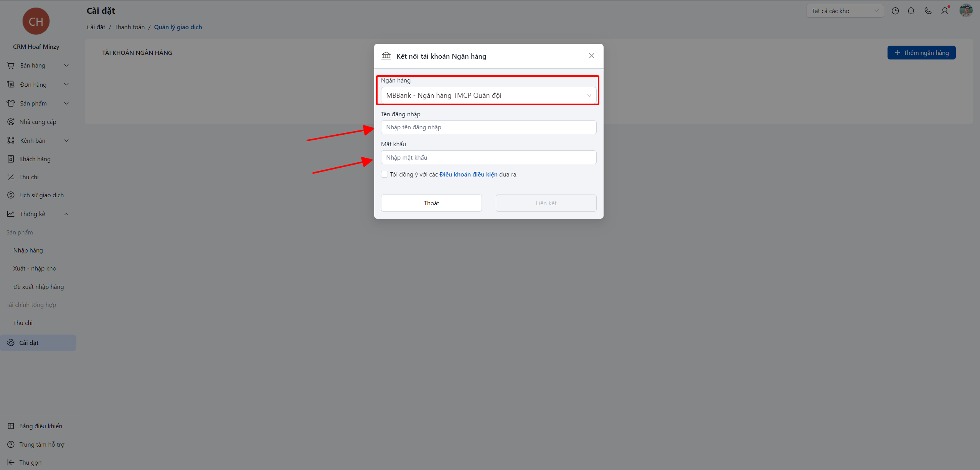Click the Tên đăng nhập input field
980x470 pixels.
[x=488, y=127]
